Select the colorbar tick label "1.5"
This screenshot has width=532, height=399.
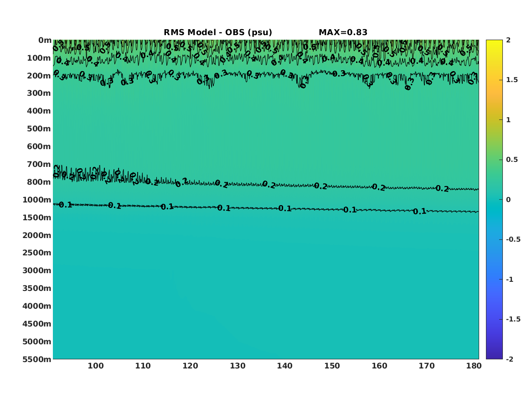pyautogui.click(x=512, y=80)
